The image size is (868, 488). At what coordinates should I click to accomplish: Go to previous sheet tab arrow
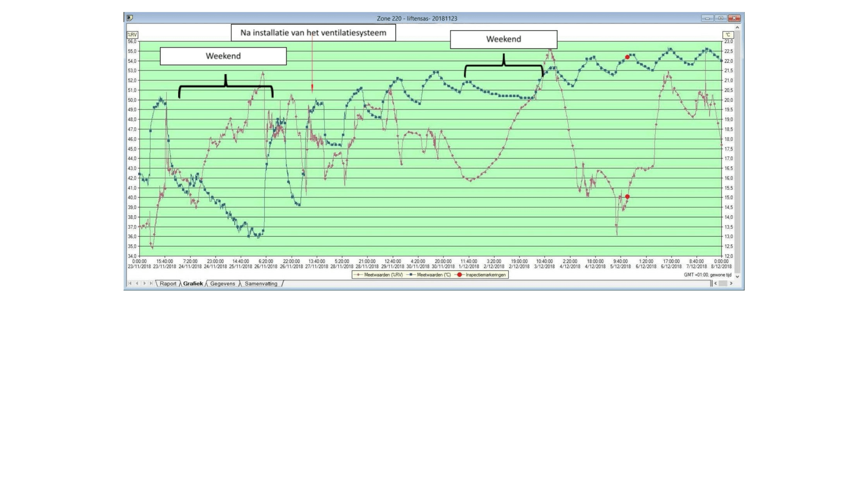[137, 283]
